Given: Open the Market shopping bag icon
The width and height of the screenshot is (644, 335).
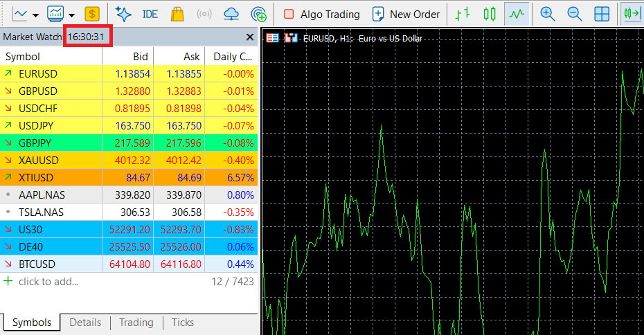Looking at the screenshot, I should pos(177,15).
